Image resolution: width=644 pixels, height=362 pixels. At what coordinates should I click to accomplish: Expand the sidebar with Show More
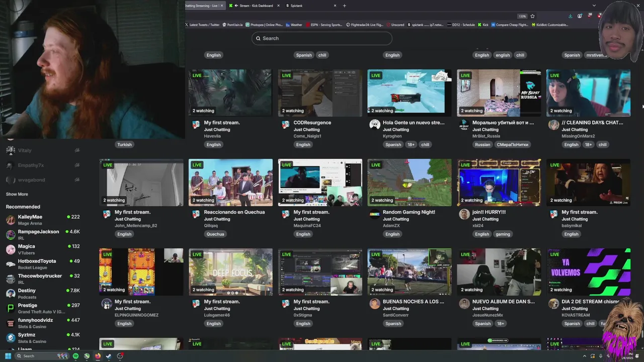pos(17,194)
